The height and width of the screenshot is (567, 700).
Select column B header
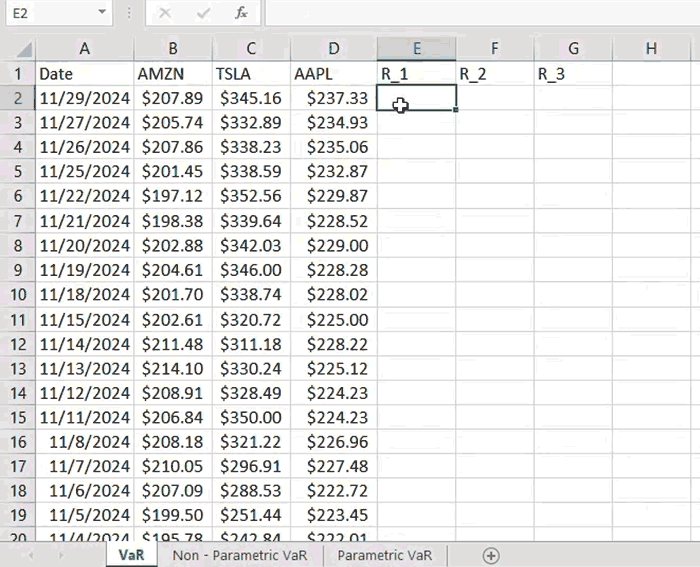point(173,48)
